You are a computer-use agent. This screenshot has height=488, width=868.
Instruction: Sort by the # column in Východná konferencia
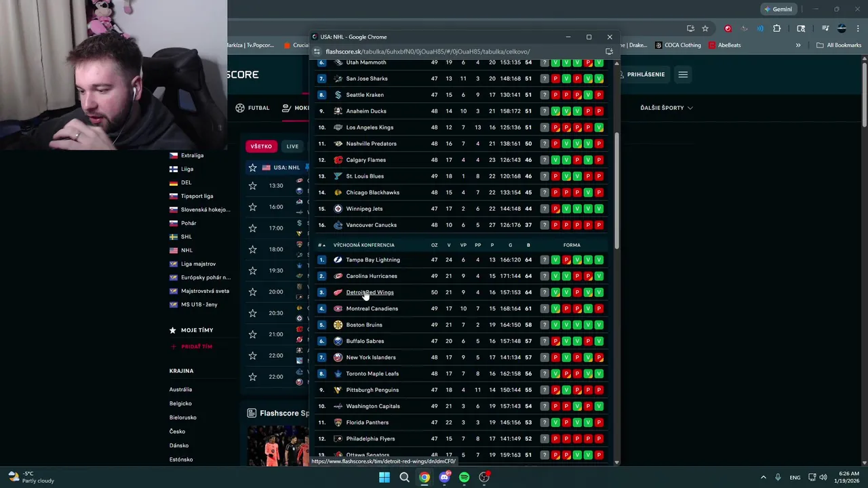pos(321,245)
